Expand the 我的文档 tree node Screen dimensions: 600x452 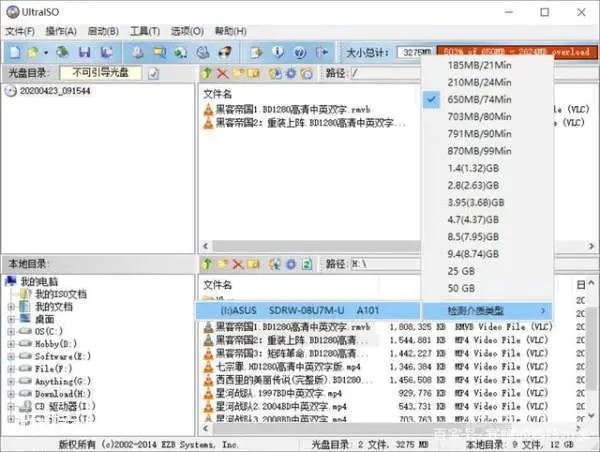point(11,307)
